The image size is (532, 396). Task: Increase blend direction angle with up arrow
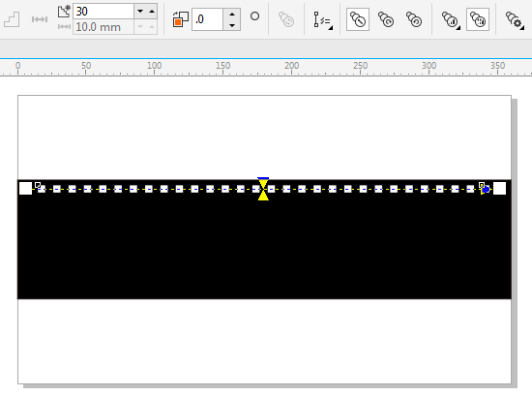pos(232,15)
